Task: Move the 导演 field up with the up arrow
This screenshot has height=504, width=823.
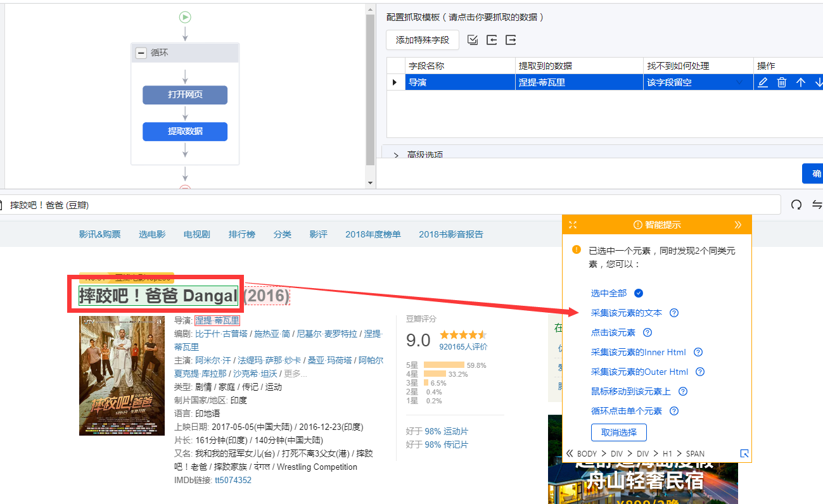Action: point(801,82)
